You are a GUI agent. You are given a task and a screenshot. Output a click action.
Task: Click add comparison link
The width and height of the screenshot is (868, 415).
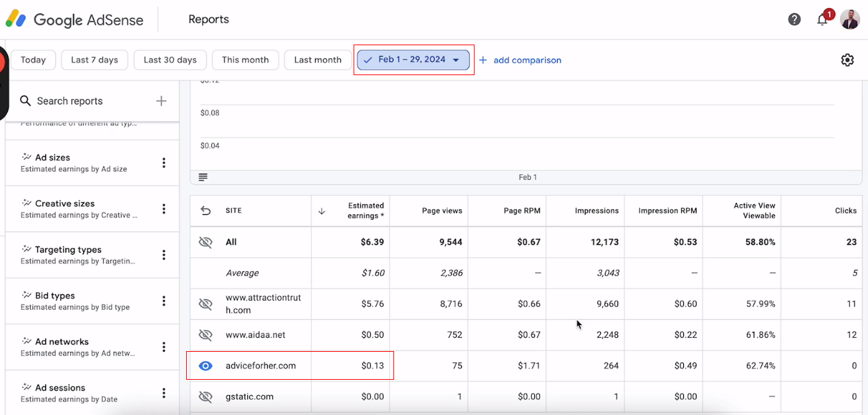pos(520,60)
